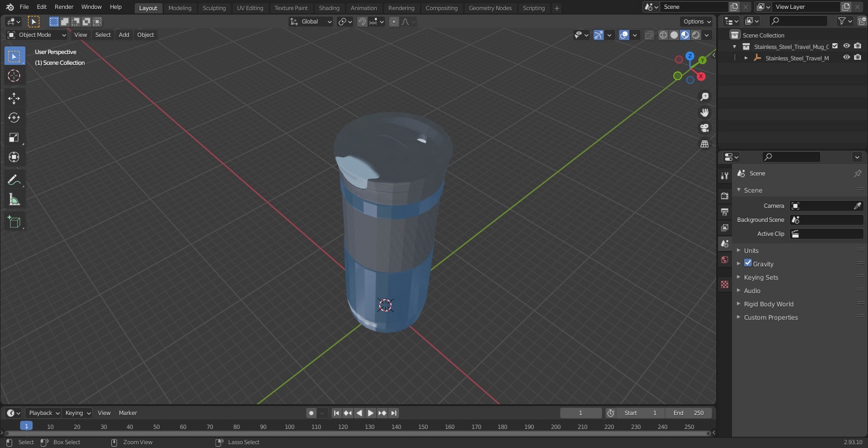868x448 pixels.
Task: Open the Add menu in viewport header
Action: pyautogui.click(x=124, y=35)
